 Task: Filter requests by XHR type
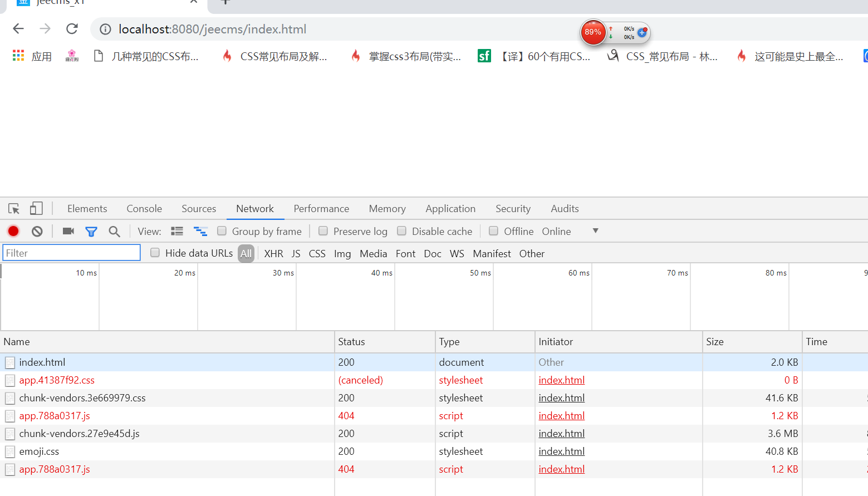pyautogui.click(x=273, y=254)
